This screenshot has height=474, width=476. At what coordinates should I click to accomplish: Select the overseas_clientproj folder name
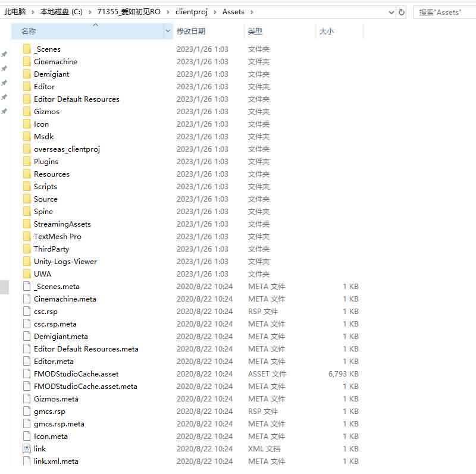67,149
